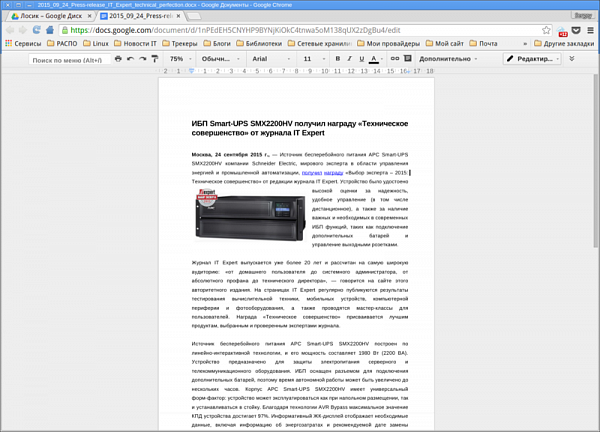The height and width of the screenshot is (432, 600).
Task: Click the green lock site security icon
Action: 65,30
